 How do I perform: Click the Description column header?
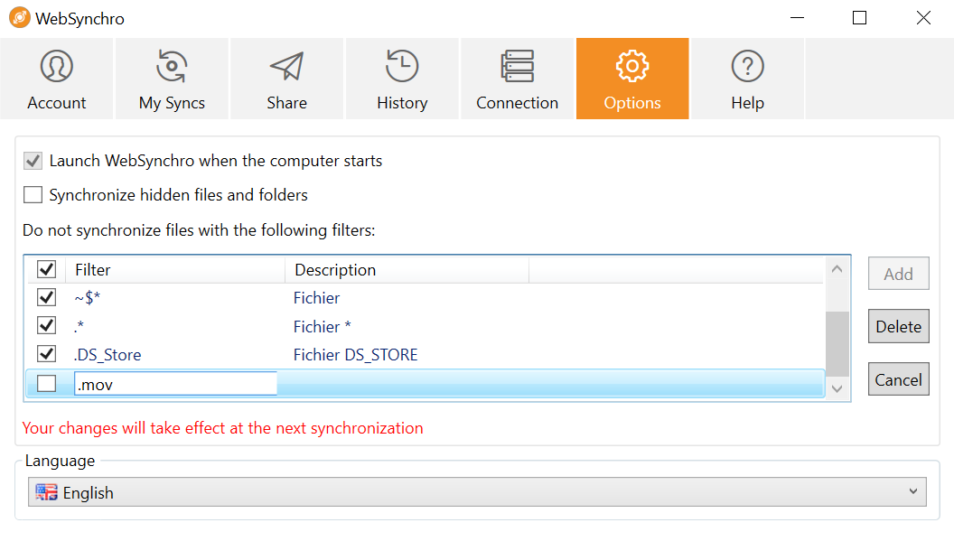point(407,270)
